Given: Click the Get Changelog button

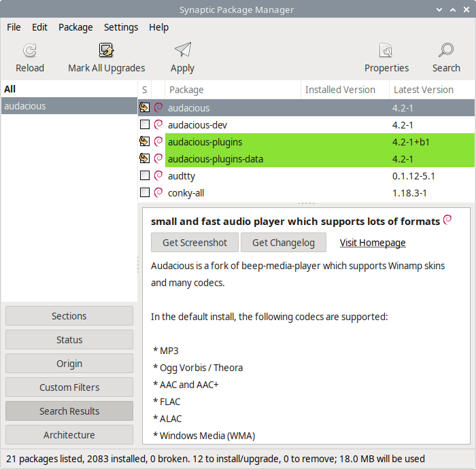Looking at the screenshot, I should (x=284, y=243).
